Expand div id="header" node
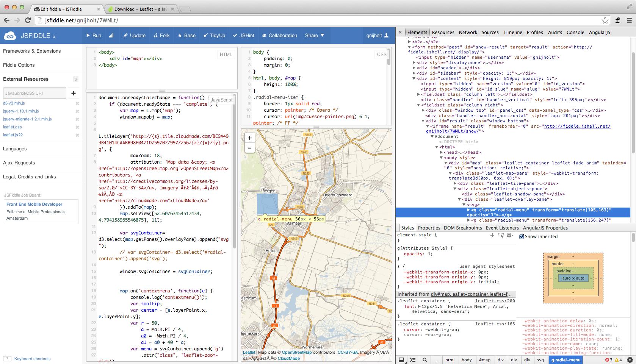 (x=414, y=68)
